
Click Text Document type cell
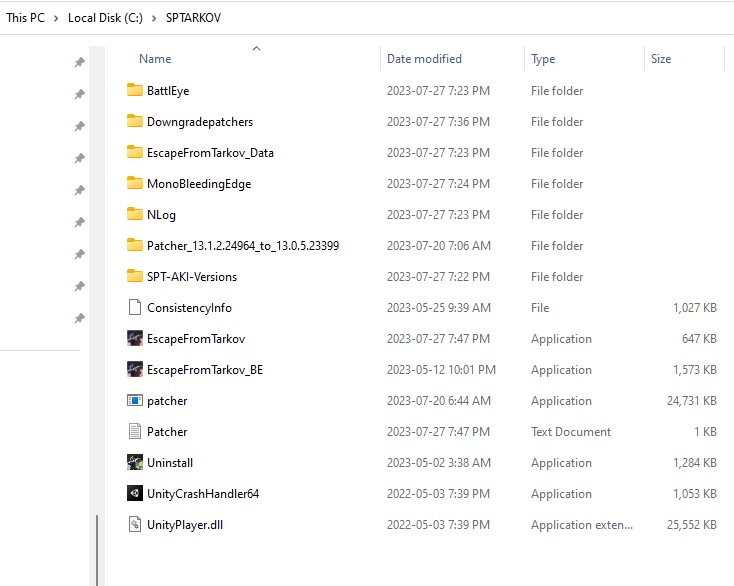[571, 432]
